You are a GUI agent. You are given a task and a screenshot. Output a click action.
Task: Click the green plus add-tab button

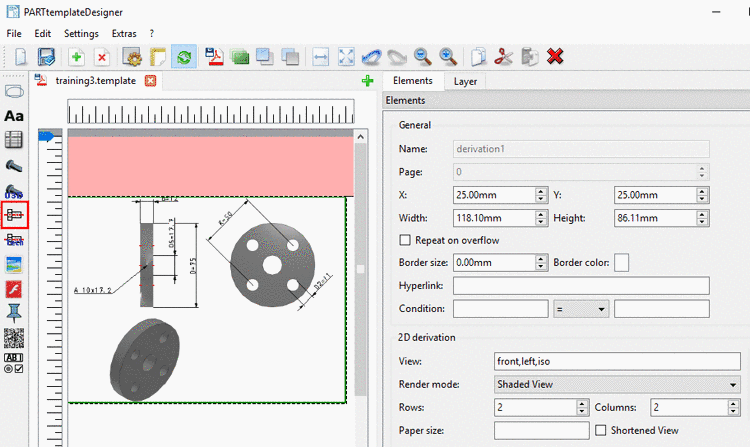point(367,81)
